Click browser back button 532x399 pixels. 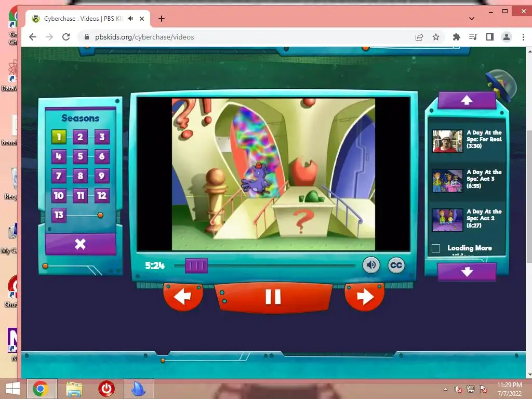(33, 37)
